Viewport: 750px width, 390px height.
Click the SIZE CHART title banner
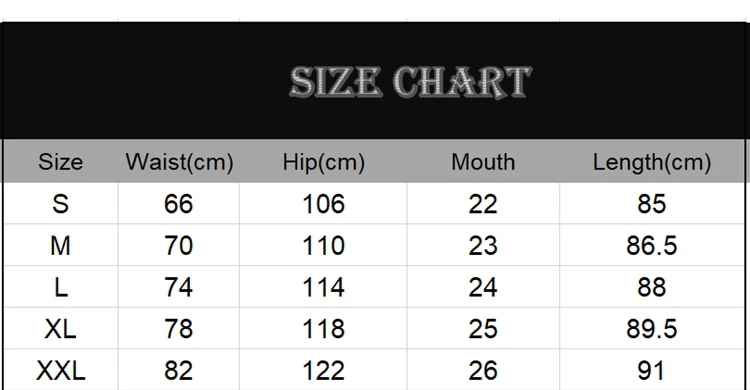tap(410, 82)
